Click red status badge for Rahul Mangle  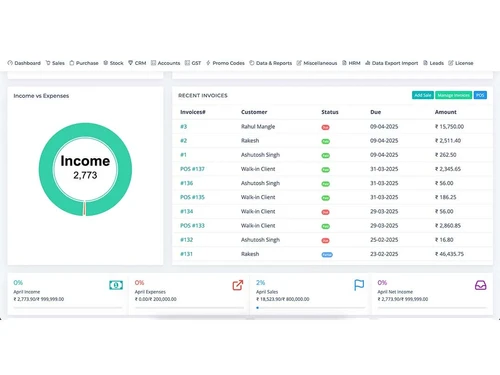tap(325, 127)
